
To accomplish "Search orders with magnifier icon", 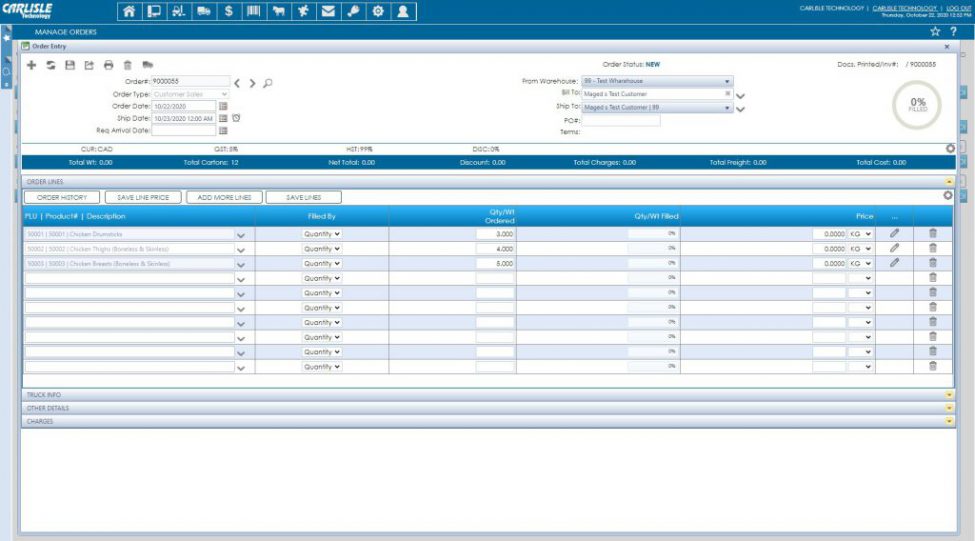I will pyautogui.click(x=268, y=83).
